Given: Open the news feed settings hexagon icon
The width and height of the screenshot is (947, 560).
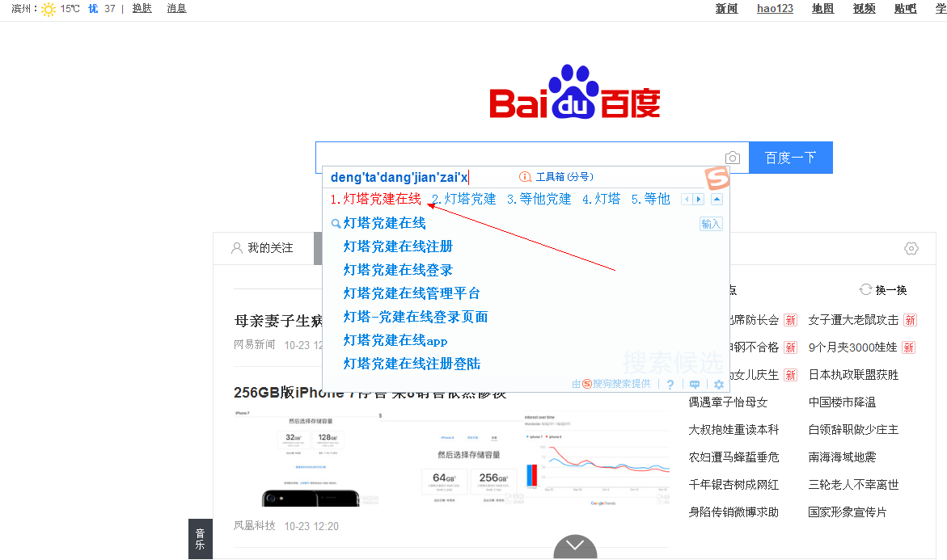Looking at the screenshot, I should (x=911, y=249).
